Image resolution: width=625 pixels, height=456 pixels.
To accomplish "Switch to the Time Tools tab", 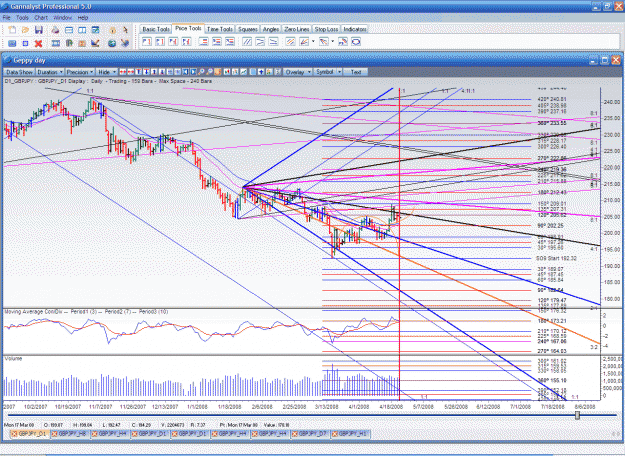I will tap(220, 29).
